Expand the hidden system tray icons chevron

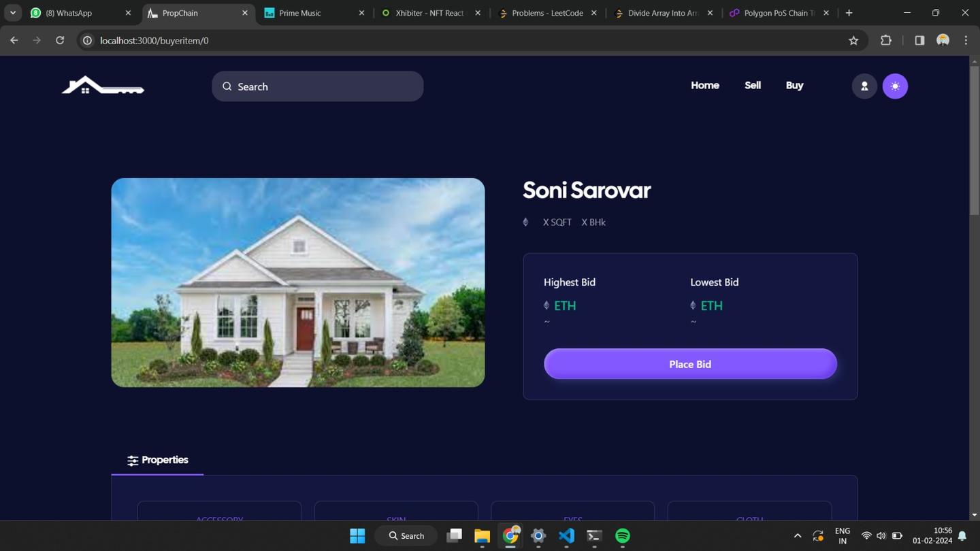(798, 536)
